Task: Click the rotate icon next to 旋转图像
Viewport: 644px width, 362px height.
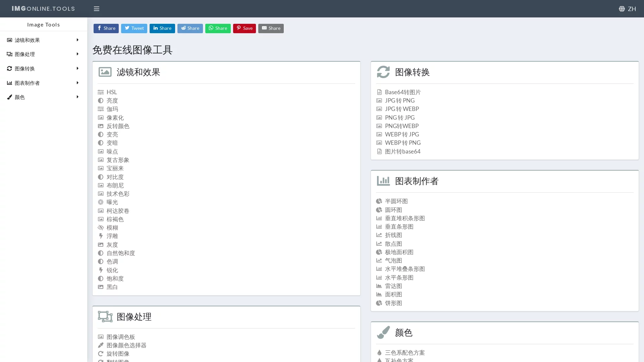Action: (x=101, y=354)
